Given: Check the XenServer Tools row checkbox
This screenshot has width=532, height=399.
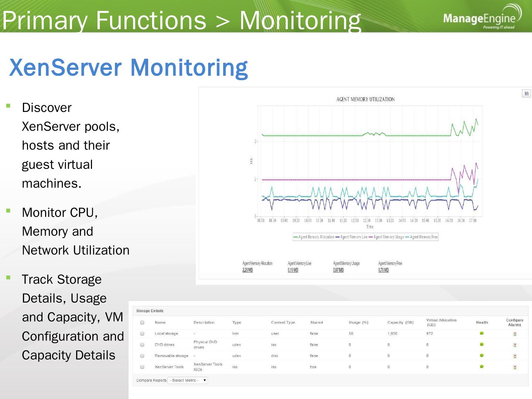Looking at the screenshot, I should 142,367.
